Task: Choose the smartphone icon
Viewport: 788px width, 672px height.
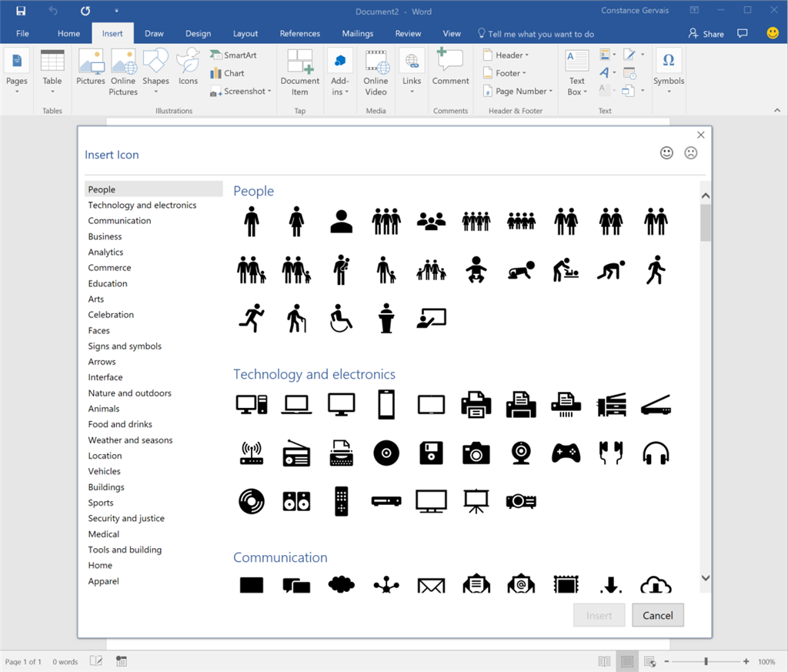Action: 386,404
